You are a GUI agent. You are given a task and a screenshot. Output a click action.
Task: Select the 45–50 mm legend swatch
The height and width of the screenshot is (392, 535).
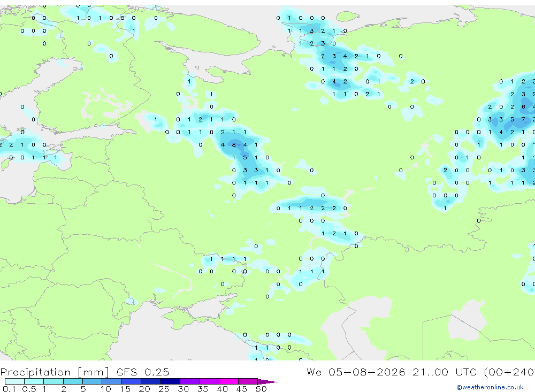tap(248, 381)
